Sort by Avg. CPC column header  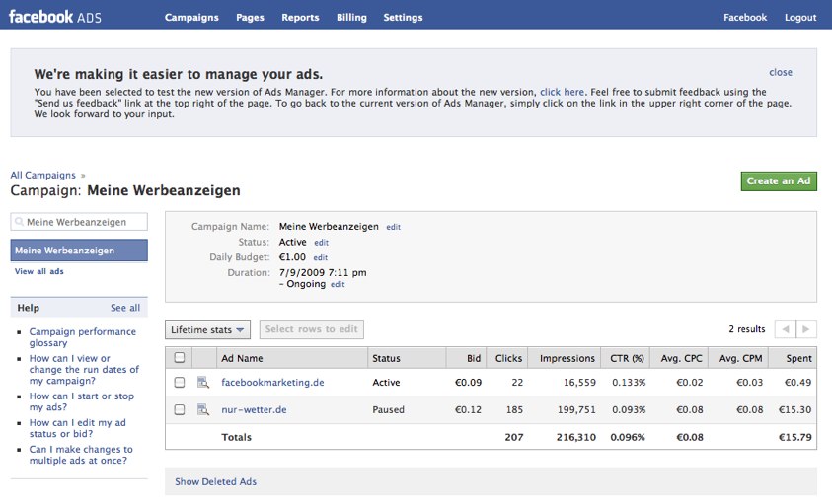tap(681, 358)
